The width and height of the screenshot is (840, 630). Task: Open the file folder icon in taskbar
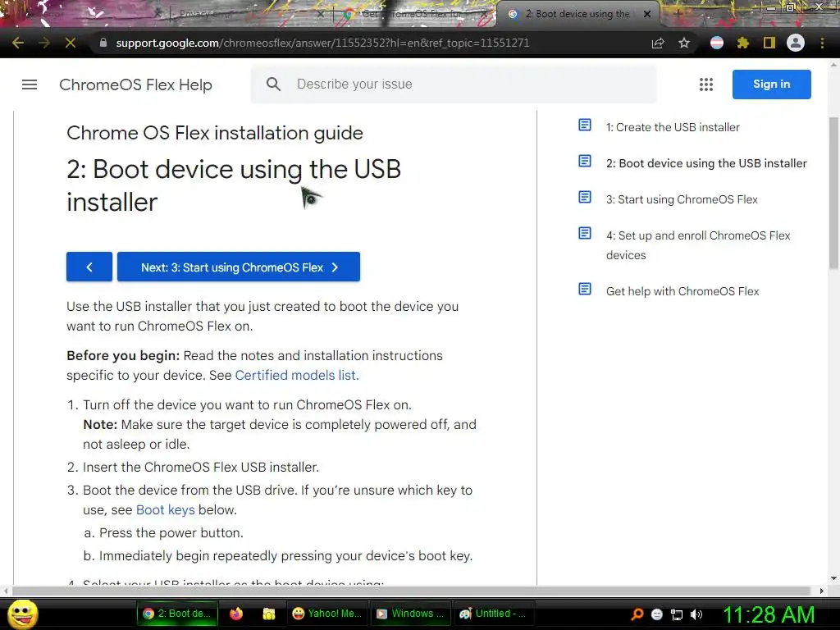269,614
